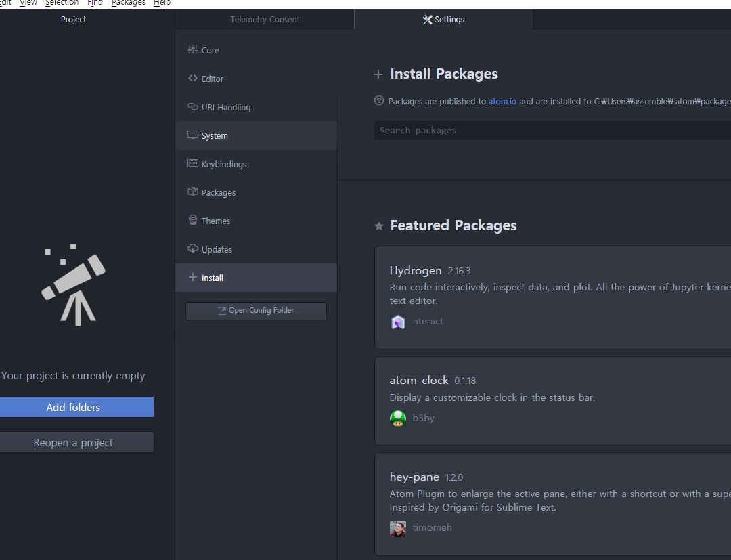Open the Packages menu
Screen dimensions: 731x560
click(128, 3)
